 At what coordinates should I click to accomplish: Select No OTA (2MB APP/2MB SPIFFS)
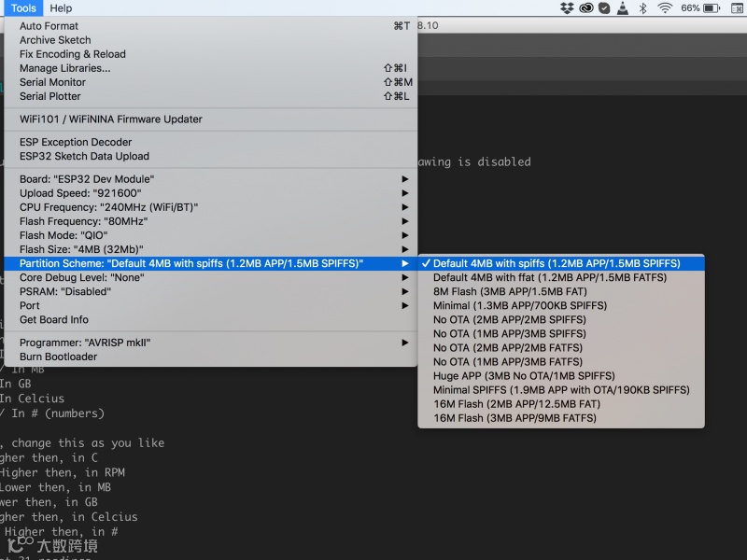click(x=561, y=319)
